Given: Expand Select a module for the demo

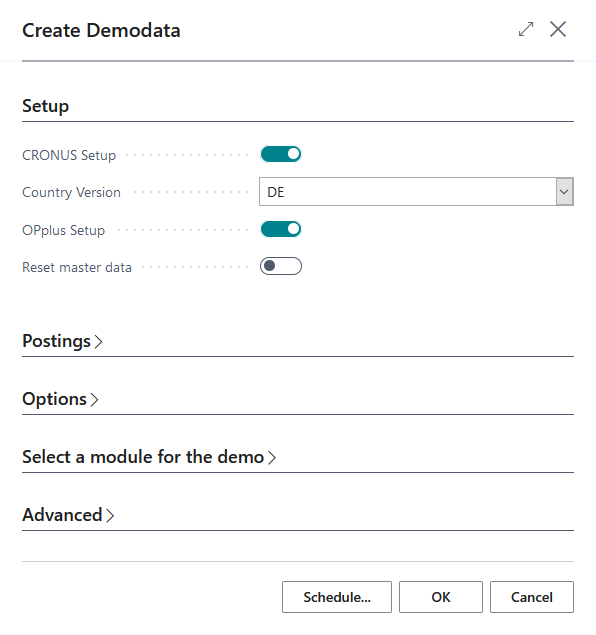Looking at the screenshot, I should point(149,457).
